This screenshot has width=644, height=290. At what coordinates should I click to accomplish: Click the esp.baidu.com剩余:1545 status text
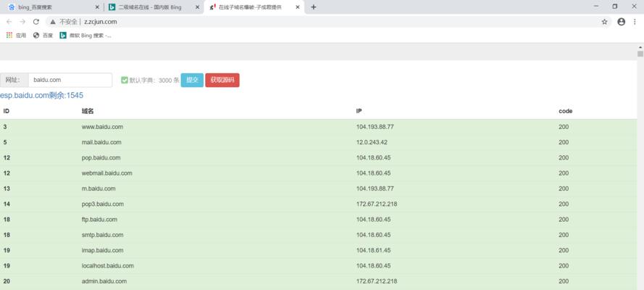41,95
